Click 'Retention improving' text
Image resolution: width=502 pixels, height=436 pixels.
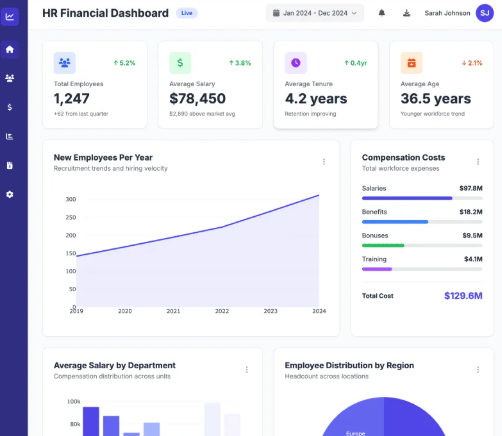(x=310, y=114)
